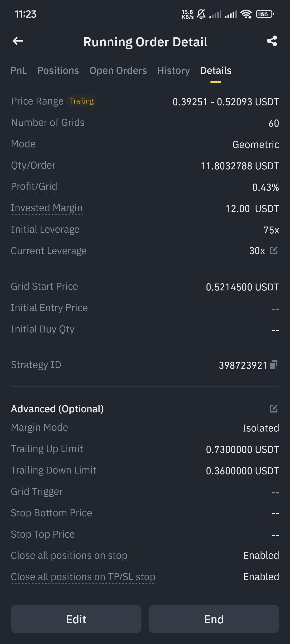Tap the back arrow icon

click(18, 41)
